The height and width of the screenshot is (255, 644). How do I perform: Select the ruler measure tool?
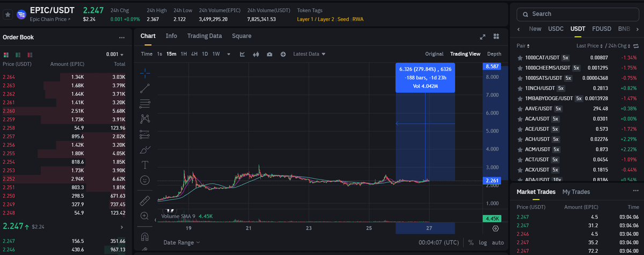(x=145, y=201)
